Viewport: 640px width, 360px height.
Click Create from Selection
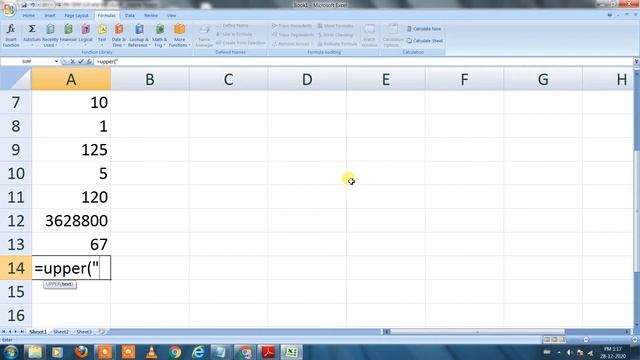[x=241, y=43]
